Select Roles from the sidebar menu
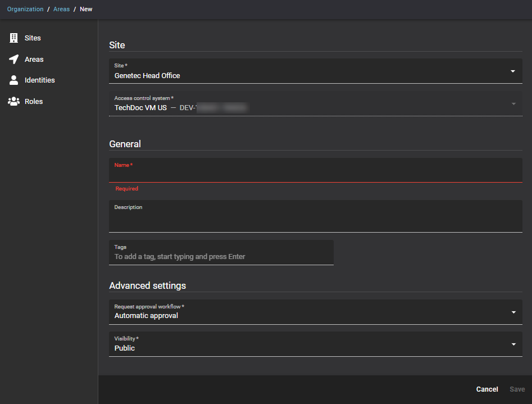The image size is (532, 404). click(x=34, y=102)
